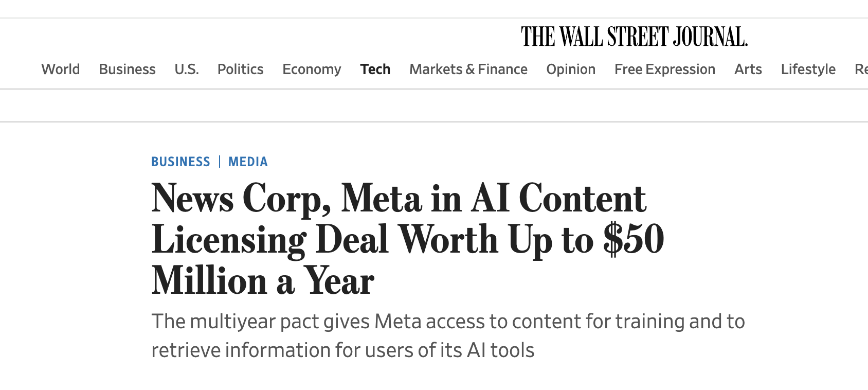Open the MEDIA topic link
This screenshot has height=390, width=868.
[248, 162]
